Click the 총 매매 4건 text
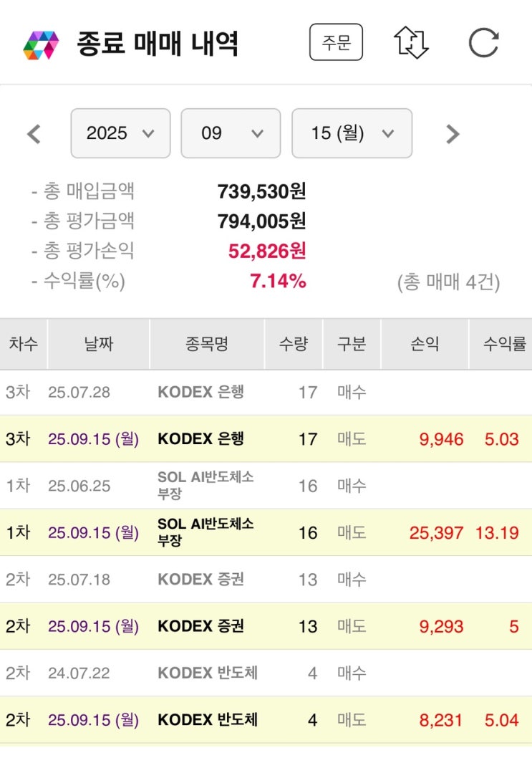The height and width of the screenshot is (763, 532). point(448,282)
